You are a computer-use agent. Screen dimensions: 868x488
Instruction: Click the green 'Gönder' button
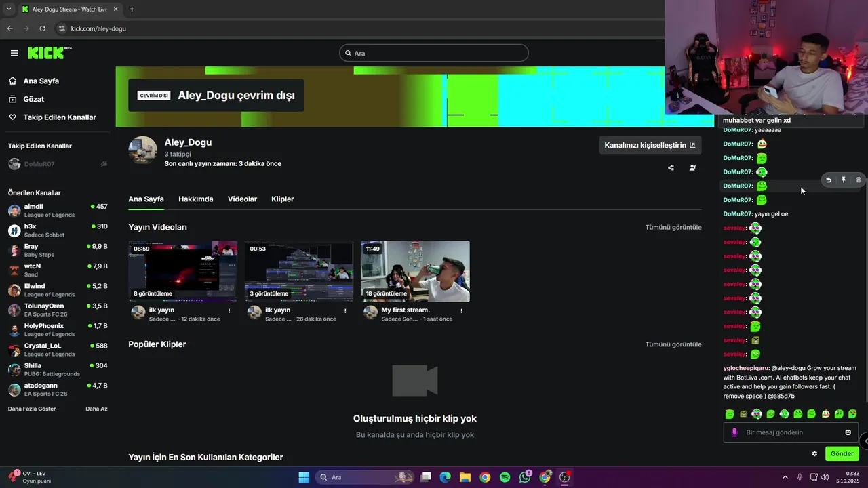point(842,453)
